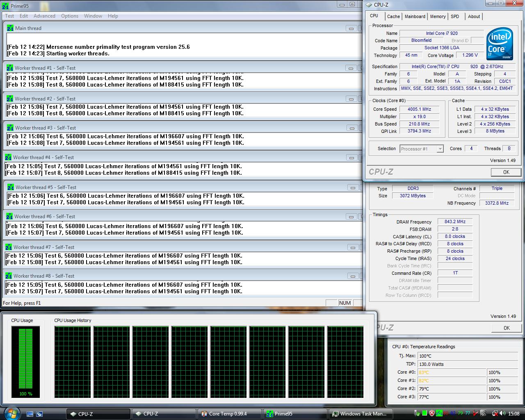
Task: Click the system clock showing 15:08
Action: pos(514,413)
